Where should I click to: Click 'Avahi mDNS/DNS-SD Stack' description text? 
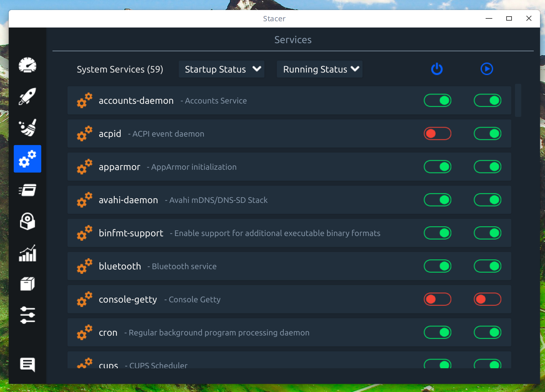pos(218,200)
